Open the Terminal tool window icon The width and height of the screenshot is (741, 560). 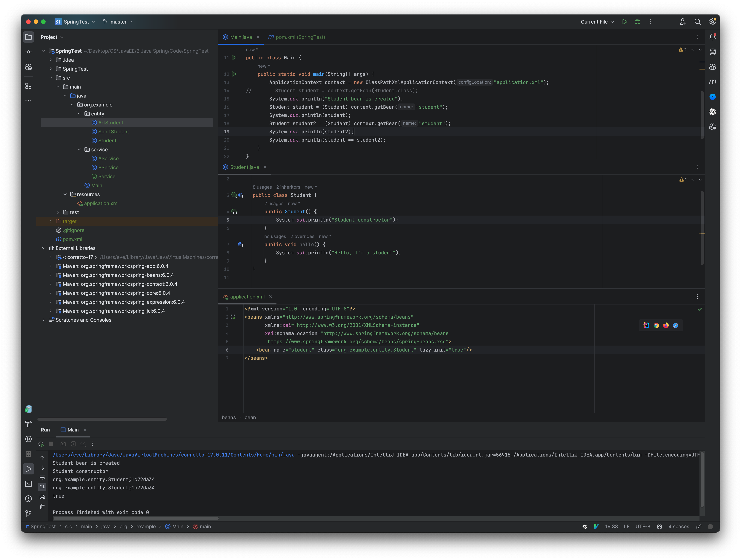click(28, 484)
